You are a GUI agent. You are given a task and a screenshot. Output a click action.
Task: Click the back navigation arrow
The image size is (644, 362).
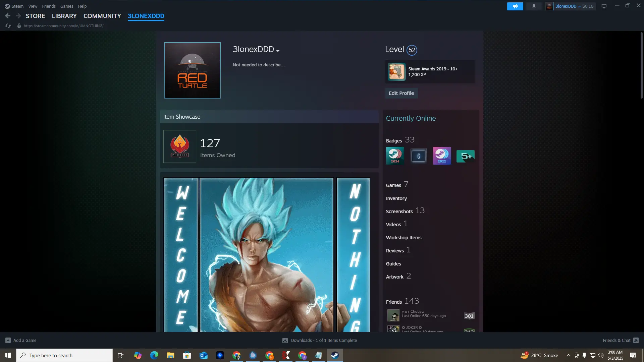click(x=8, y=16)
